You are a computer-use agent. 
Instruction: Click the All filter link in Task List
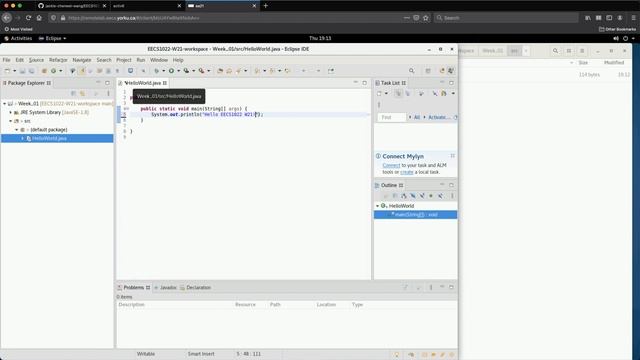(417, 117)
